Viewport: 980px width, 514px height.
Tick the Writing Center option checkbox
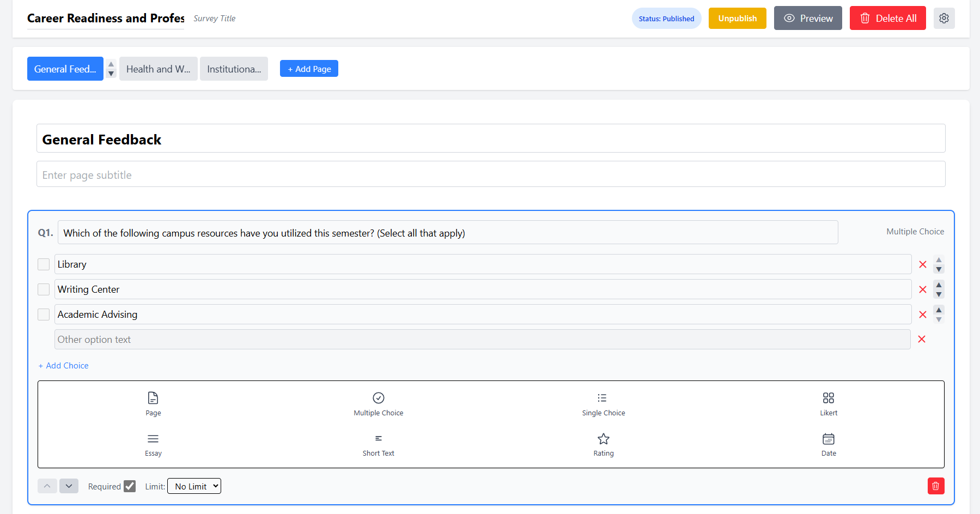pyautogui.click(x=43, y=289)
